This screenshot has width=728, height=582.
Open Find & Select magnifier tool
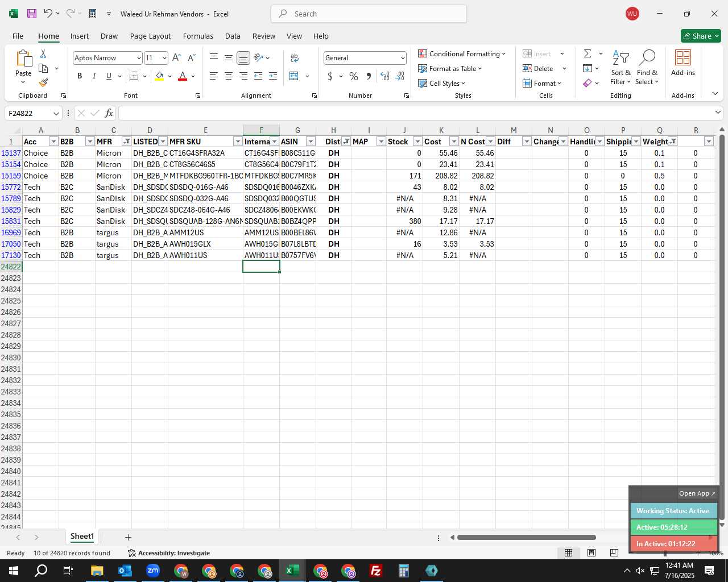(647, 67)
